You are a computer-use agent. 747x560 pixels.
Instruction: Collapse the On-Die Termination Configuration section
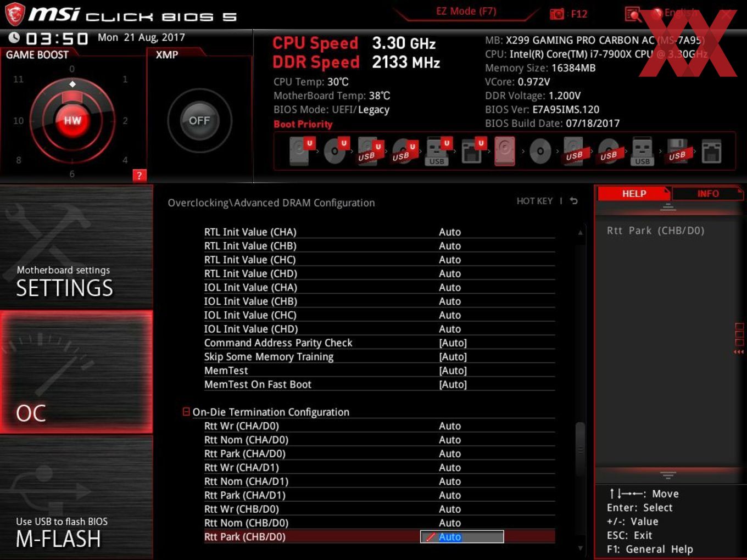tap(186, 412)
